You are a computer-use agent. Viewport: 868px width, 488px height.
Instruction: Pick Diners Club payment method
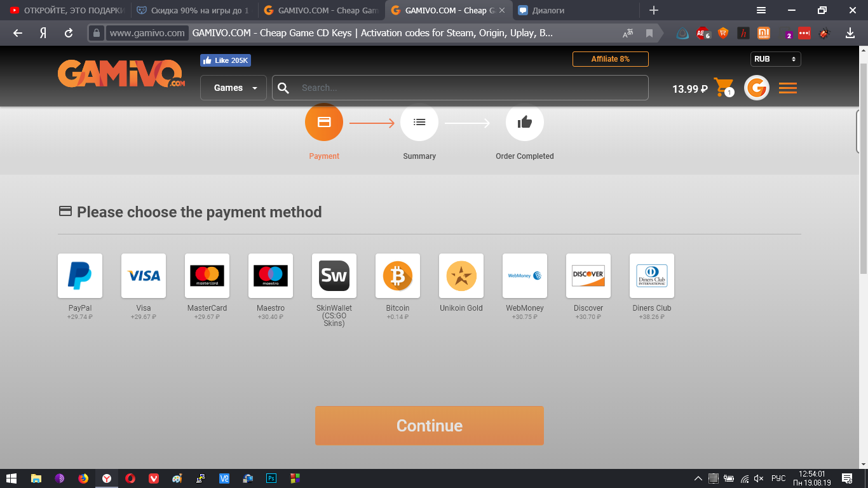(652, 276)
